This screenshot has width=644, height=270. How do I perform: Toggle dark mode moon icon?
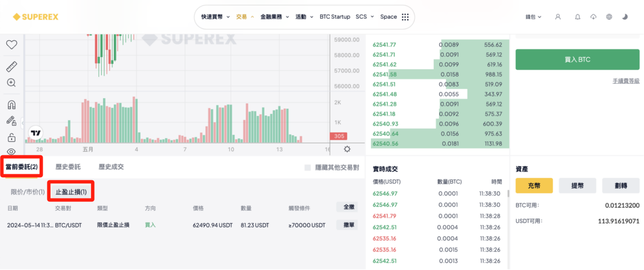coord(625,17)
